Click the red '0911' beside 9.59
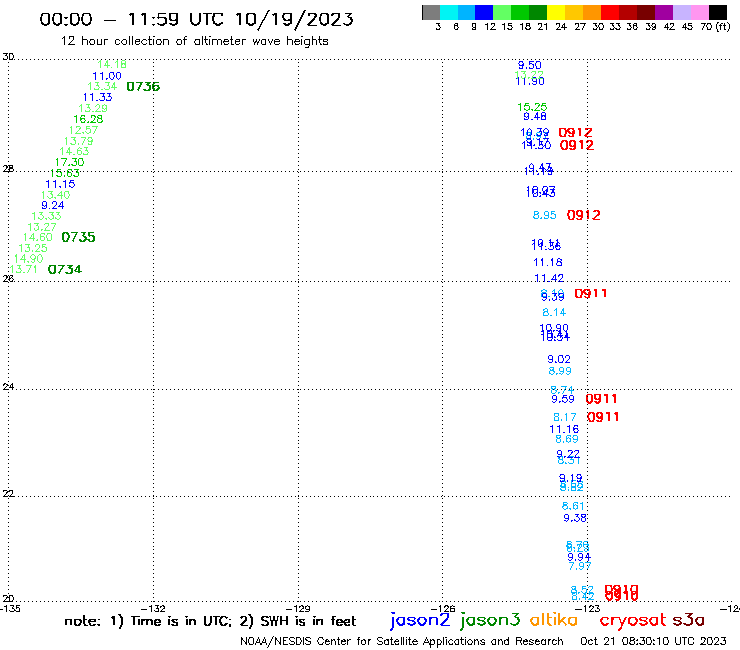 [601, 399]
